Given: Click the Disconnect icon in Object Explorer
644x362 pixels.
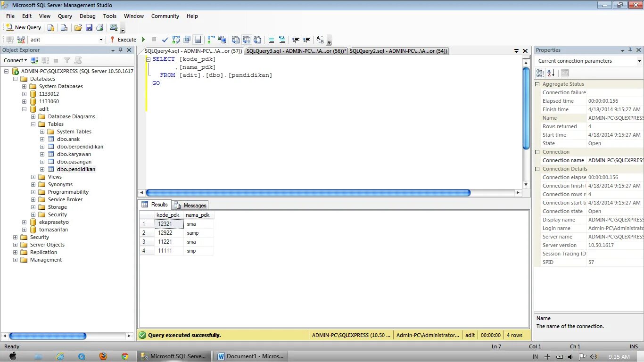Looking at the screenshot, I should coord(45,60).
